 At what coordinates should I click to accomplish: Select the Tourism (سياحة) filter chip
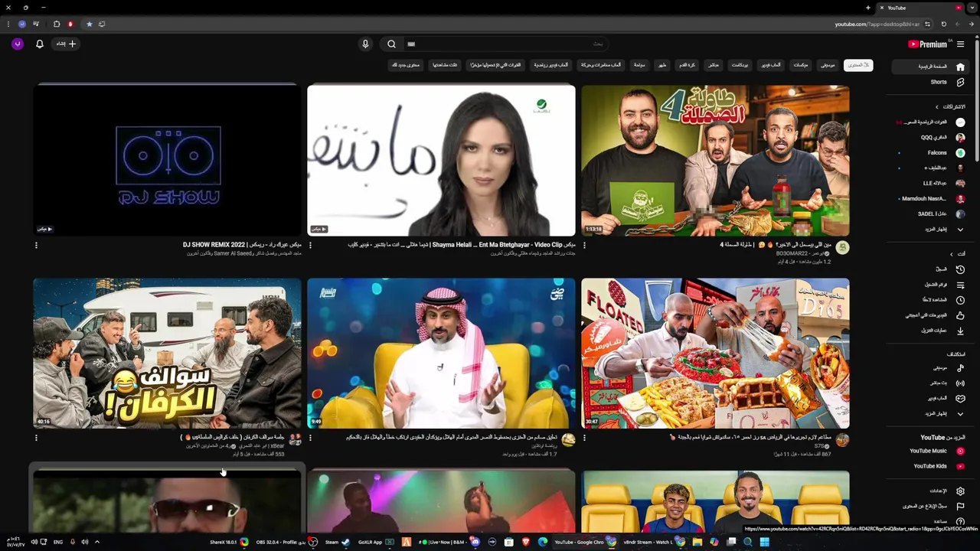[x=639, y=65]
